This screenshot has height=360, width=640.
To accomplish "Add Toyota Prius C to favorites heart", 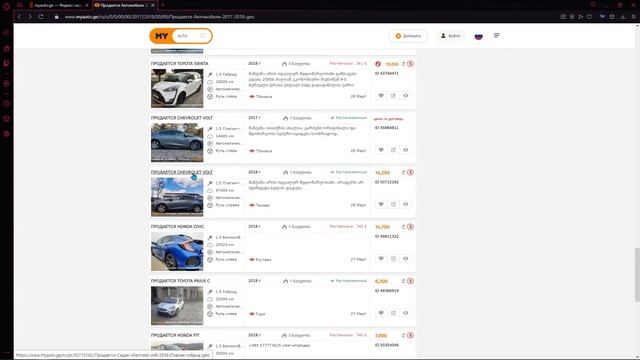I will pos(381,313).
